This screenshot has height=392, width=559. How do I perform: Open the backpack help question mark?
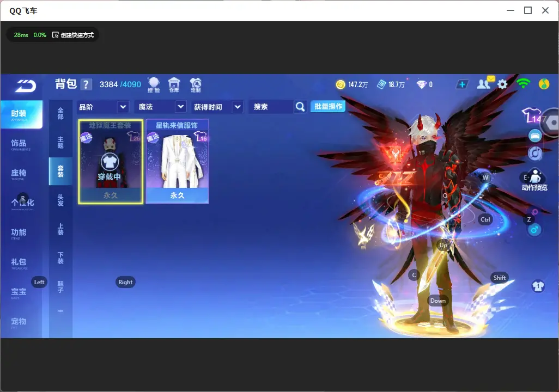click(x=86, y=84)
